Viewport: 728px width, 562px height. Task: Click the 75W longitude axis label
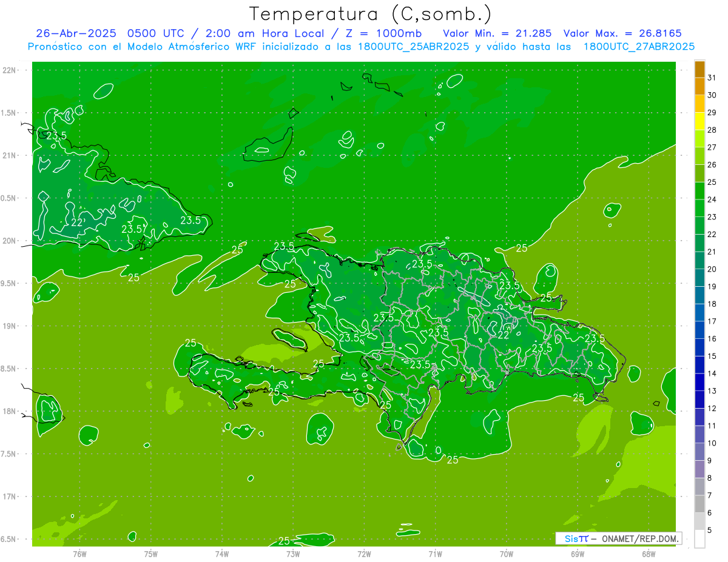(x=151, y=554)
